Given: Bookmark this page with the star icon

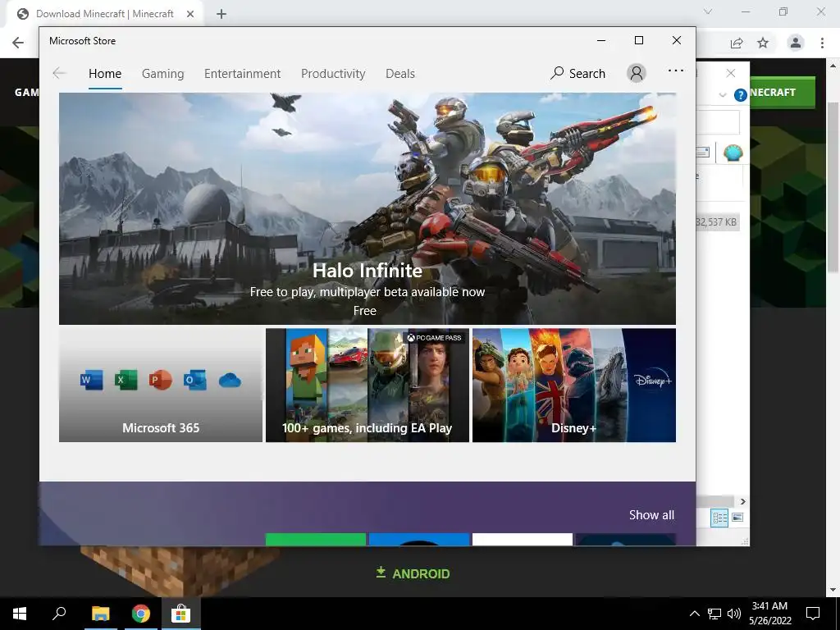Looking at the screenshot, I should pyautogui.click(x=763, y=43).
